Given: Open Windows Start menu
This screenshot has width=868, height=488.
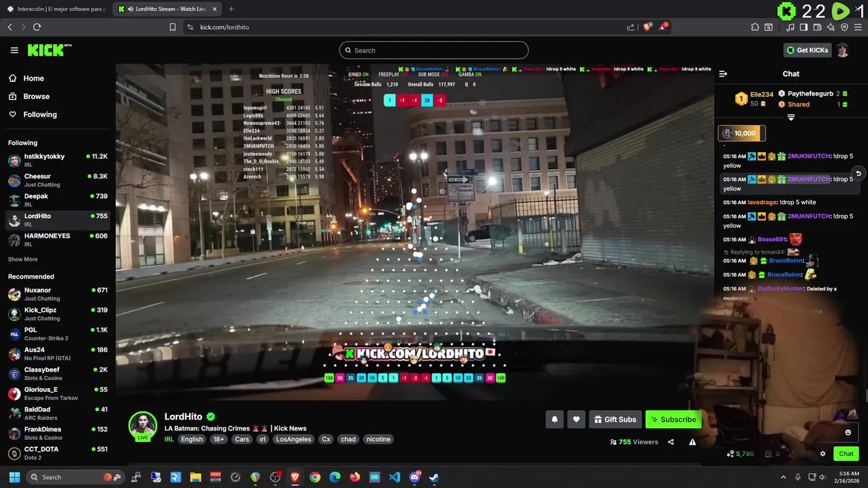Looking at the screenshot, I should [14, 477].
